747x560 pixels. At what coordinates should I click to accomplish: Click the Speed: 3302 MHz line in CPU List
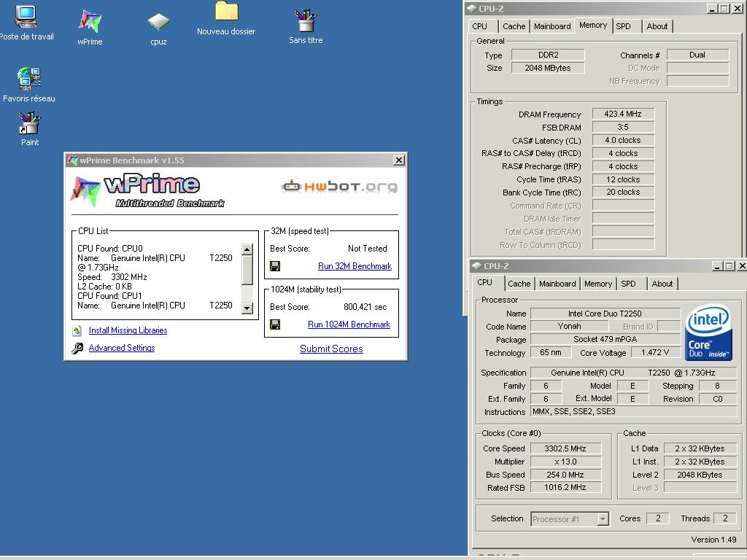point(112,277)
